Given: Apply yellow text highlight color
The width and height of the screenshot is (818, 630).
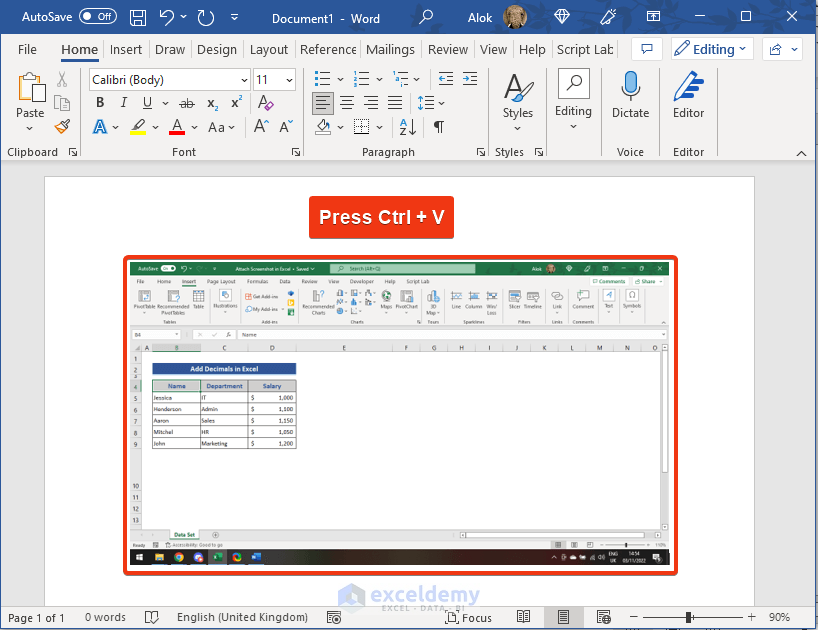Looking at the screenshot, I should coord(138,127).
